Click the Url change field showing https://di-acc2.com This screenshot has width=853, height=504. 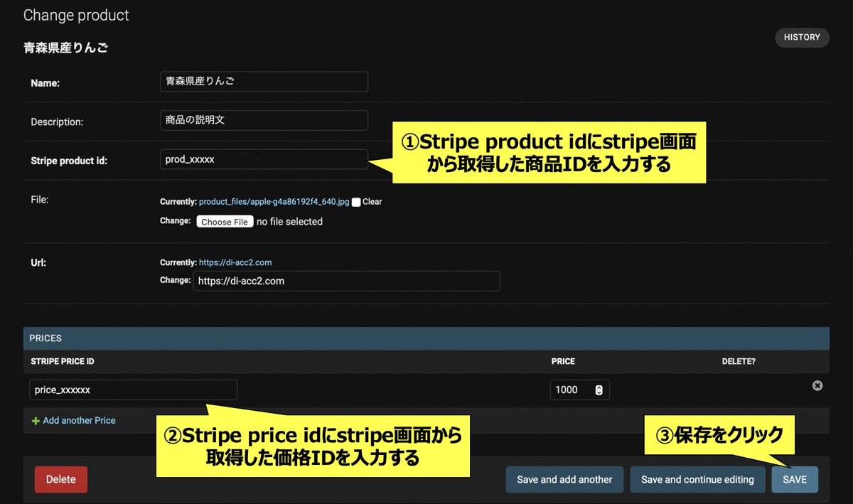(x=346, y=281)
